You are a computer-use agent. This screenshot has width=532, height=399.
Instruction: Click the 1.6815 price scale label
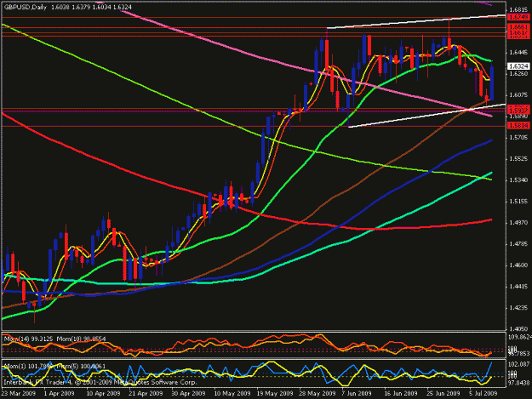click(x=518, y=10)
